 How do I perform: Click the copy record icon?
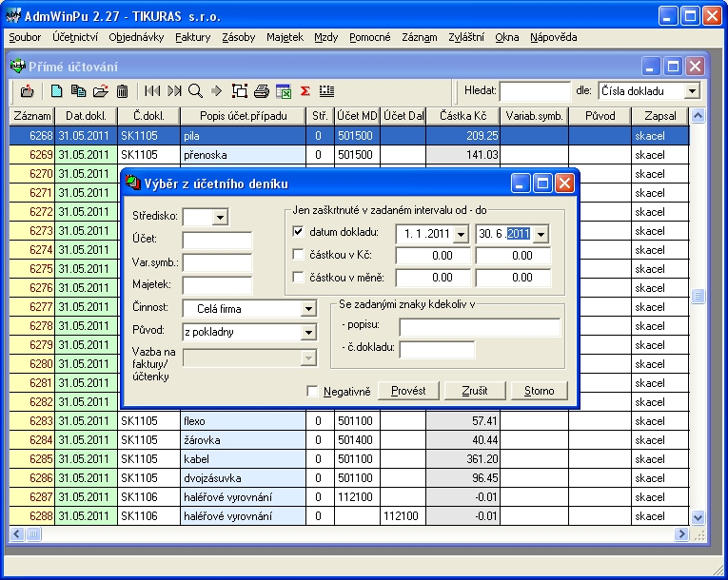coord(78,91)
